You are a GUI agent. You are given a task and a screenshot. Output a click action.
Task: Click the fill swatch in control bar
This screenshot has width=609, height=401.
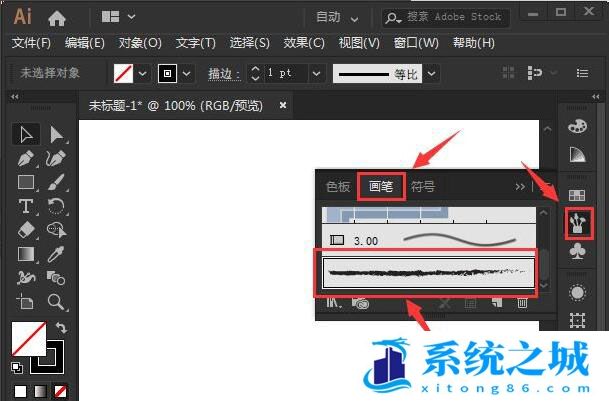124,73
